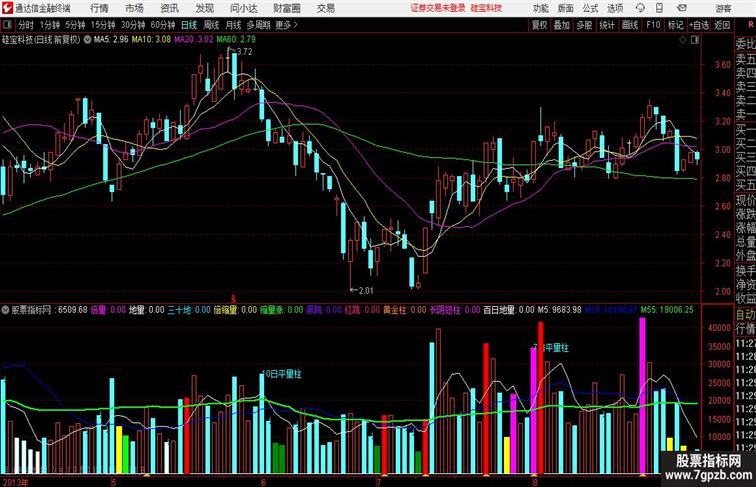This screenshot has height=487, width=756.
Task: Click the 复权 toolbar button
Action: (540, 25)
